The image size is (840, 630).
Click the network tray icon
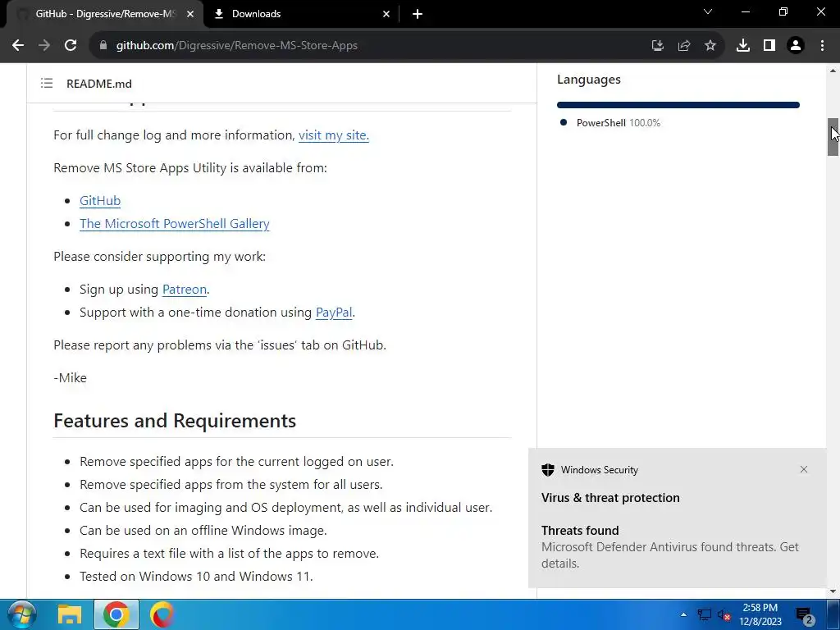705,614
